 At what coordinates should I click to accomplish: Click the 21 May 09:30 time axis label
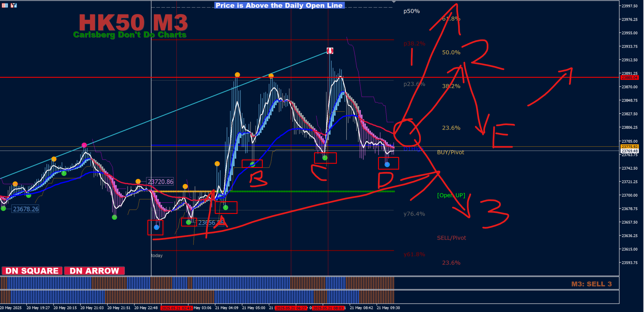click(x=388, y=308)
